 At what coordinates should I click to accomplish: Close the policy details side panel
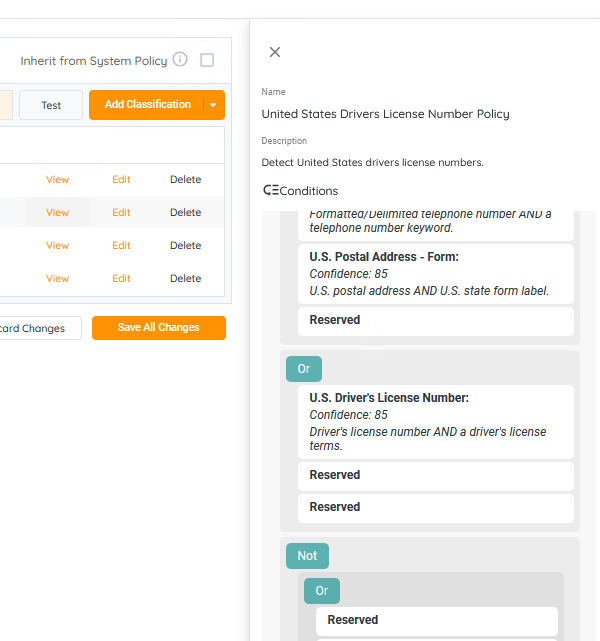275,52
